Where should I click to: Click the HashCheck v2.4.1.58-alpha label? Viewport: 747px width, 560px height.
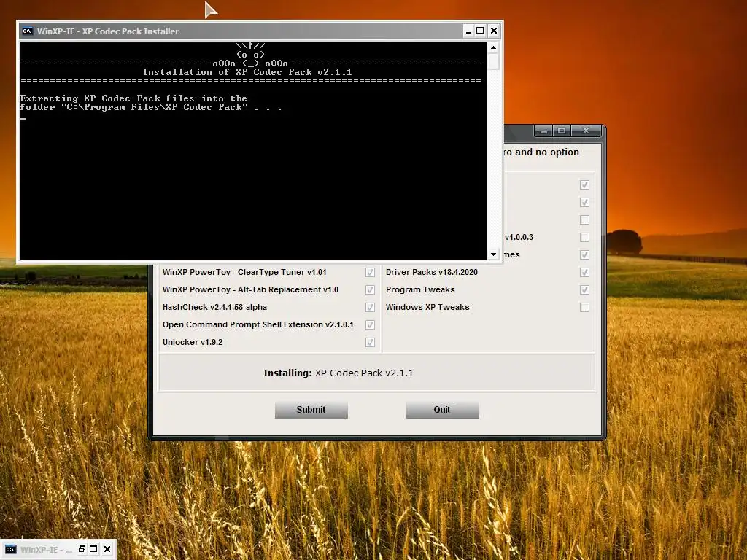pos(215,307)
